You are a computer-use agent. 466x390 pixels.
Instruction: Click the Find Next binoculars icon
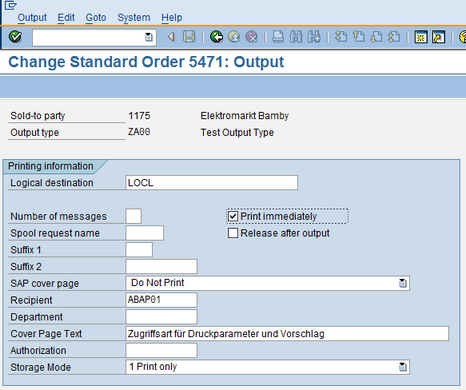coord(314,37)
